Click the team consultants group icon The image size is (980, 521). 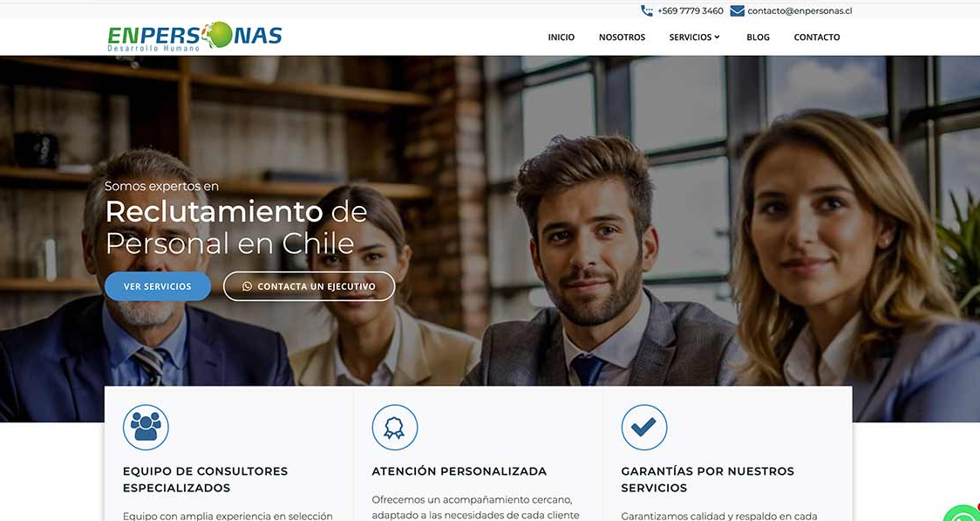[146, 427]
